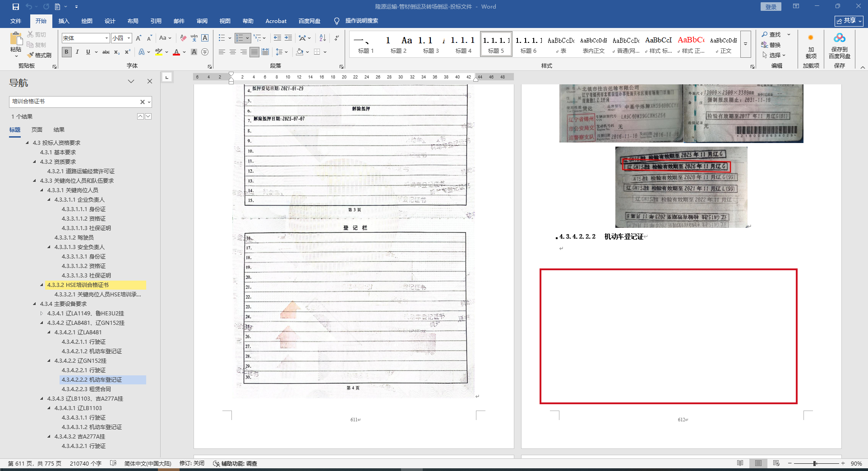Image resolution: width=868 pixels, height=471 pixels.
Task: Switch to the 审阅 ribbon tab
Action: (202, 21)
